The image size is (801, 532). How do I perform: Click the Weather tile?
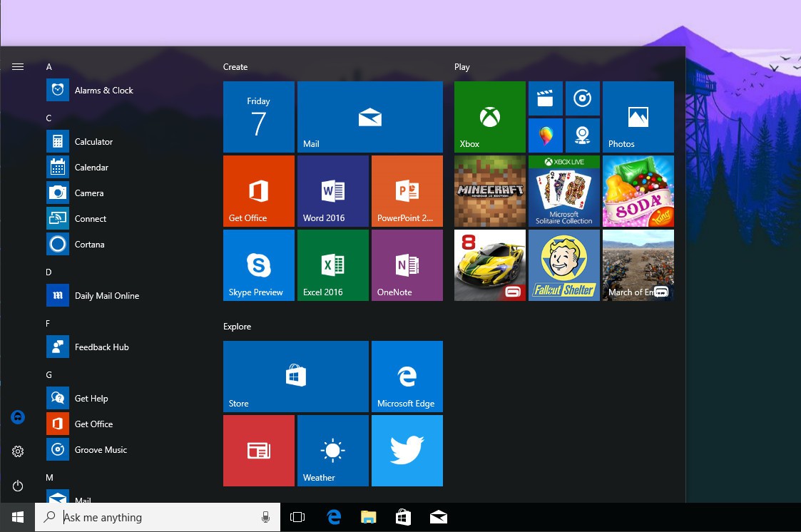[332, 451]
